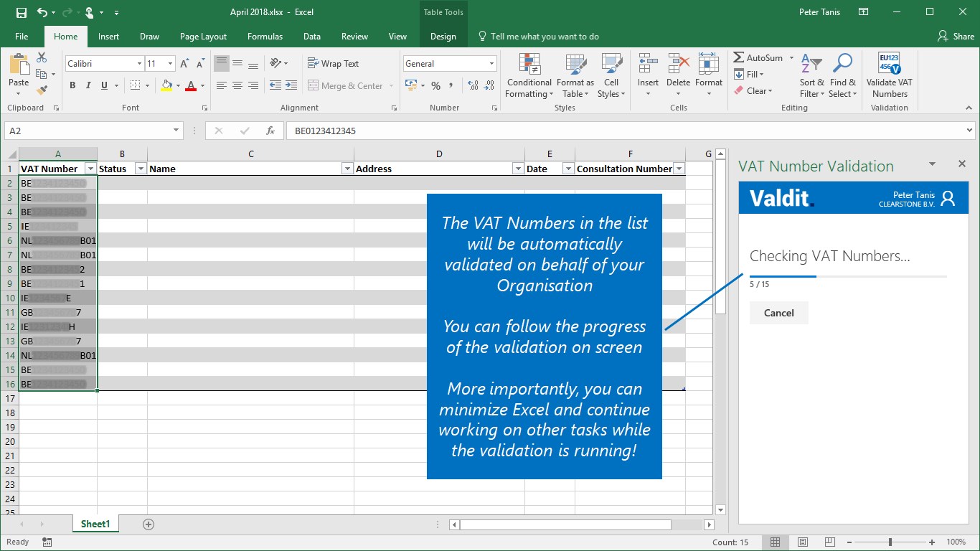Open the Status column filter dropdown
The height and width of the screenshot is (551, 980).
click(x=141, y=169)
